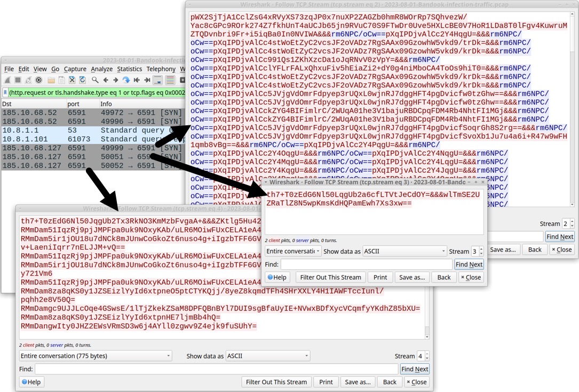Image resolution: width=579 pixels, height=392 pixels.
Task: Click the Save capture file icon
Action: [x=62, y=79]
